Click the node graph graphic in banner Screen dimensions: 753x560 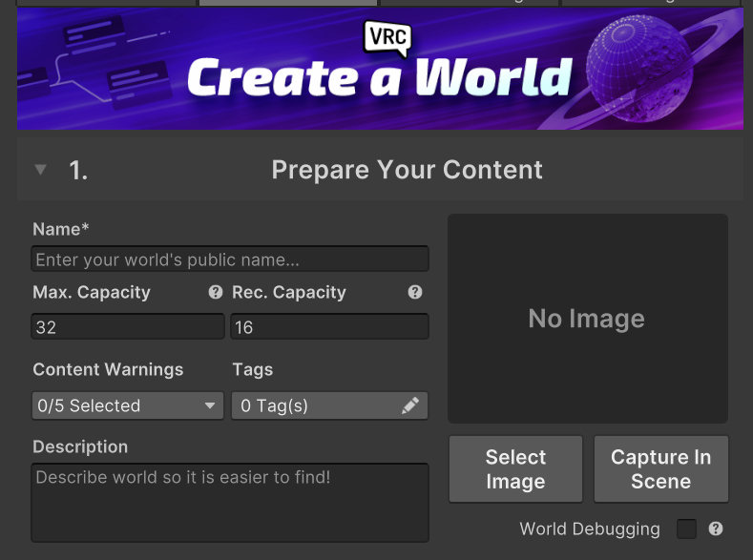point(95,67)
